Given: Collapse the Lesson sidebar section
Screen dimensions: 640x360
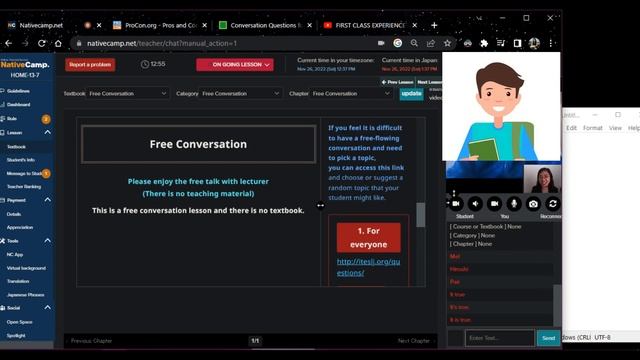Looking at the screenshot, I should tap(47, 132).
